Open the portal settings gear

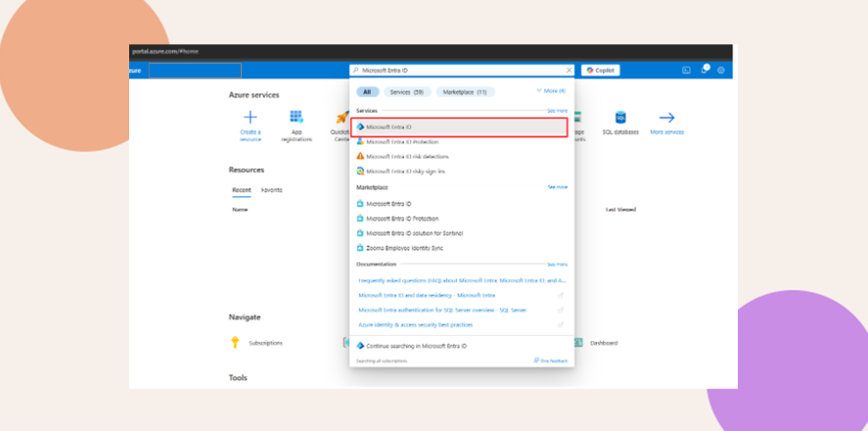721,71
